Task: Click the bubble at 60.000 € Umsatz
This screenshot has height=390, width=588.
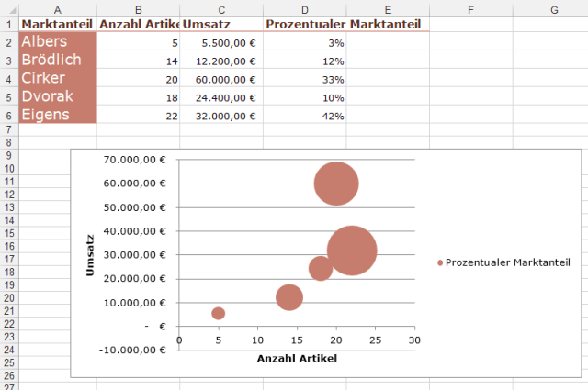Action: tap(336, 183)
